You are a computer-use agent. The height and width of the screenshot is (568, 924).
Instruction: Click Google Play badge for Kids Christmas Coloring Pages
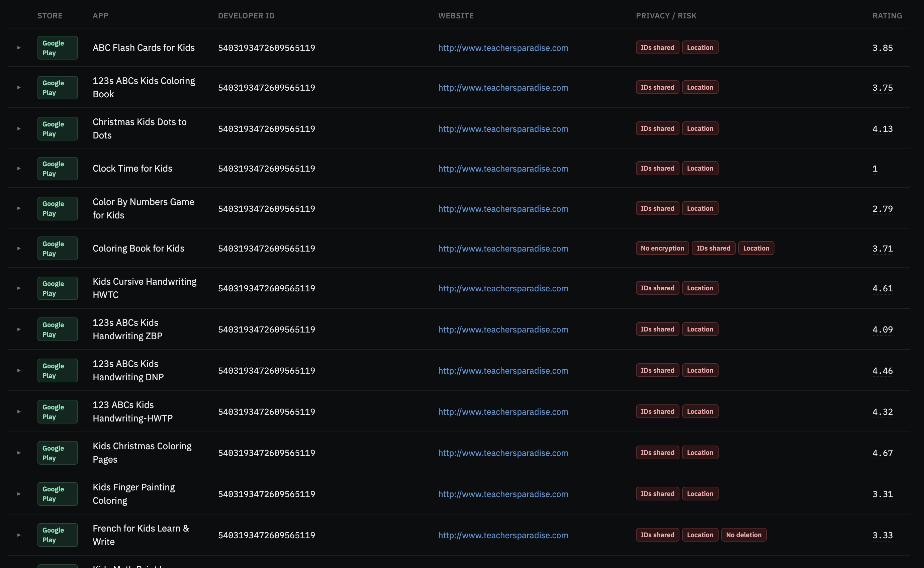click(x=58, y=453)
